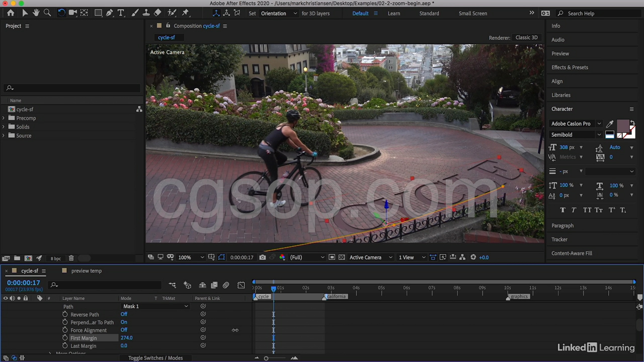
Task: Select the Horizontal Type tool
Action: click(121, 13)
